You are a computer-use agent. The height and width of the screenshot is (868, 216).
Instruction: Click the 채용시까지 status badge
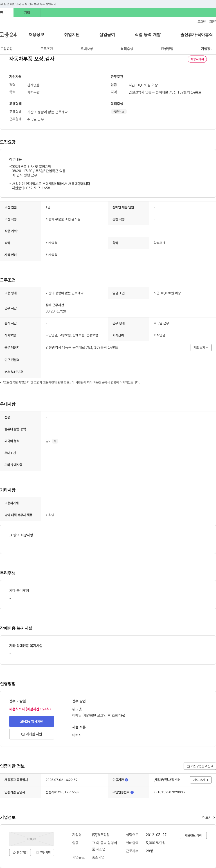(x=197, y=59)
